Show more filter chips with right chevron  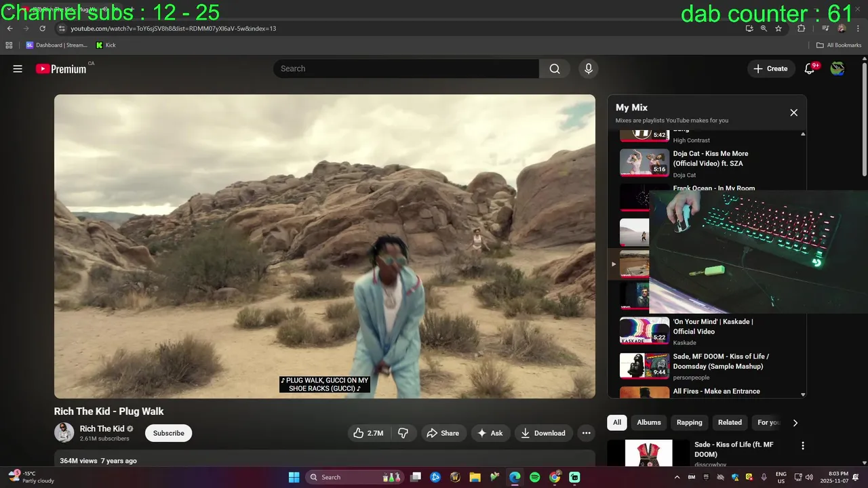click(795, 422)
